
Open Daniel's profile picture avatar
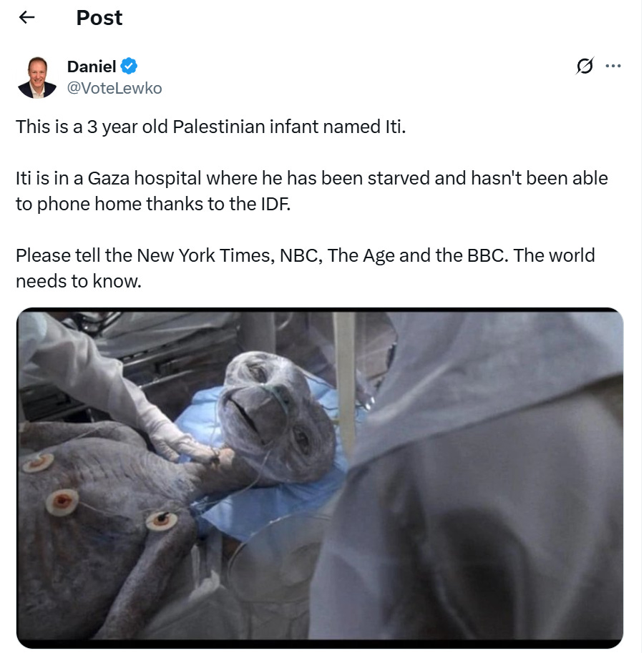pyautogui.click(x=37, y=77)
